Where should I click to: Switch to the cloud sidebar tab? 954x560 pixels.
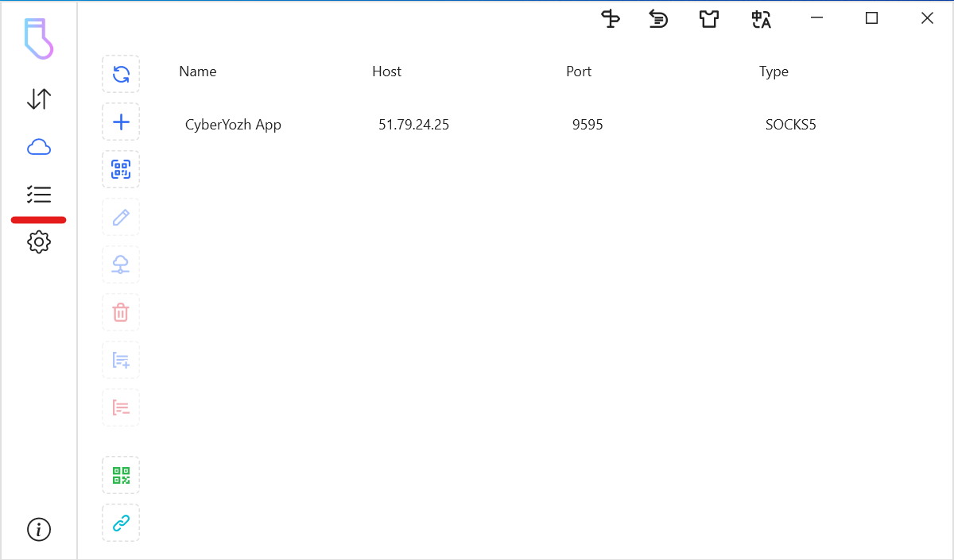coord(39,147)
